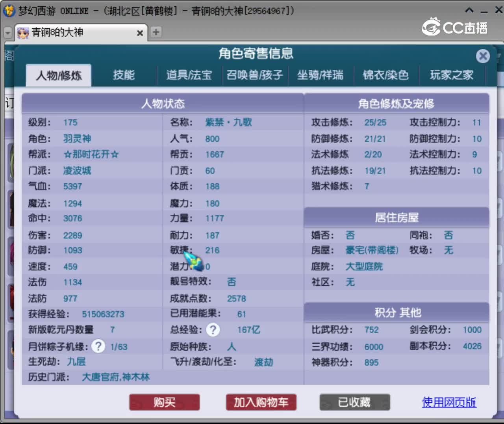Open the help icon next to 总经验
Screen dimensions: 504x424
pyautogui.click(x=213, y=330)
